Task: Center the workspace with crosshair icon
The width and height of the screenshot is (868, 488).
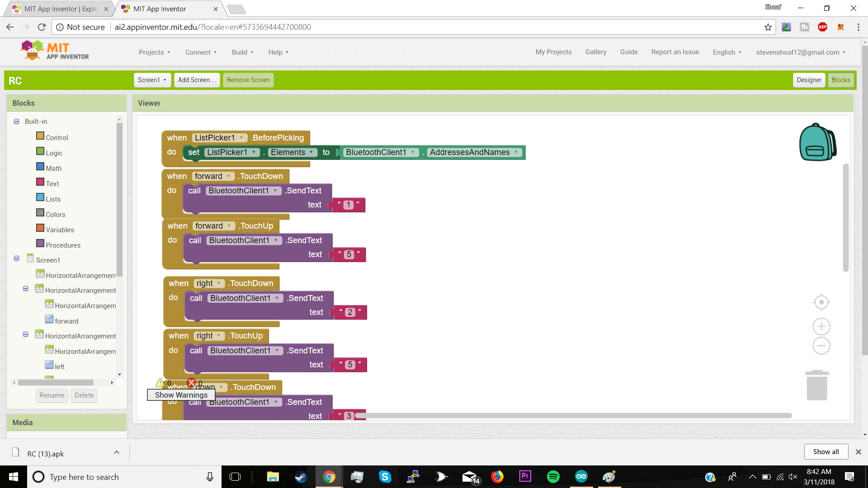Action: pos(821,302)
